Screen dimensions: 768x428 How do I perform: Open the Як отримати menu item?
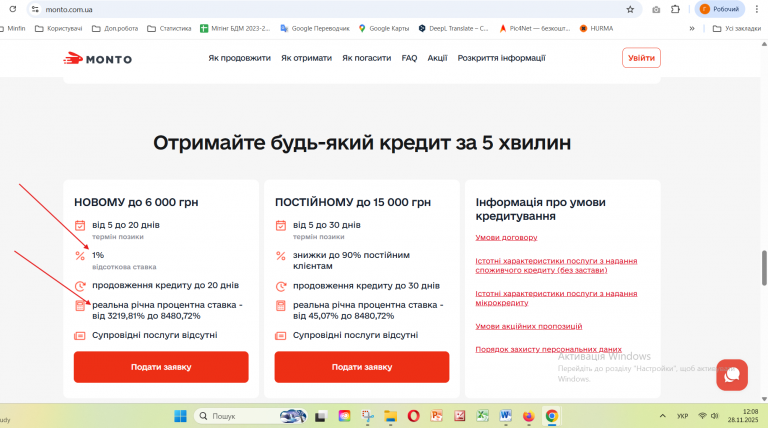point(306,58)
